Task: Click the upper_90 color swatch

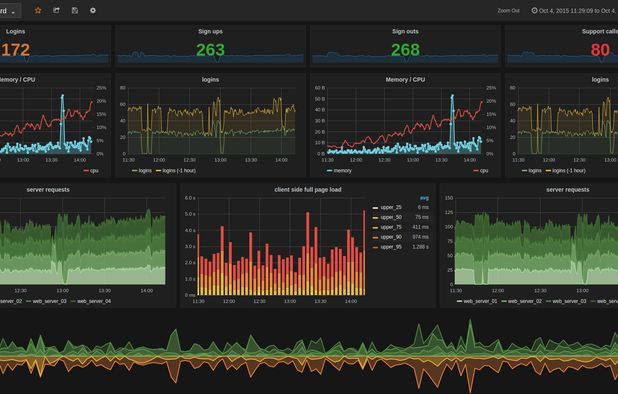Action: [375, 237]
